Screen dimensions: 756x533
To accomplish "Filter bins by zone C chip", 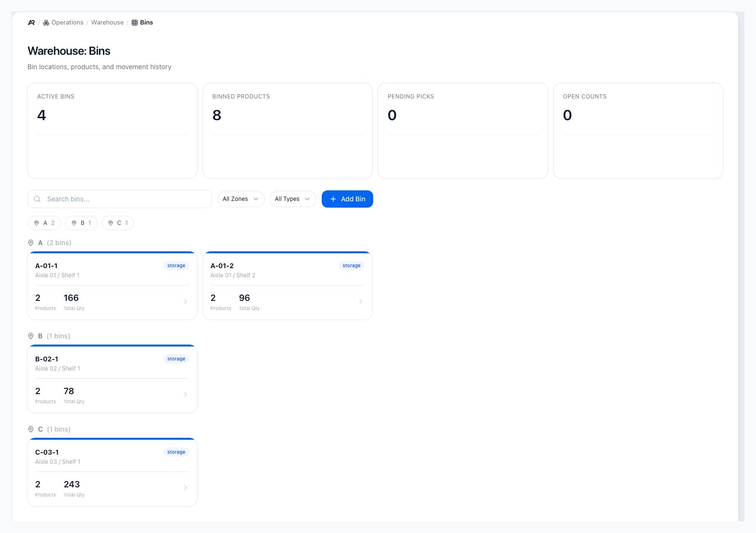I will click(118, 223).
